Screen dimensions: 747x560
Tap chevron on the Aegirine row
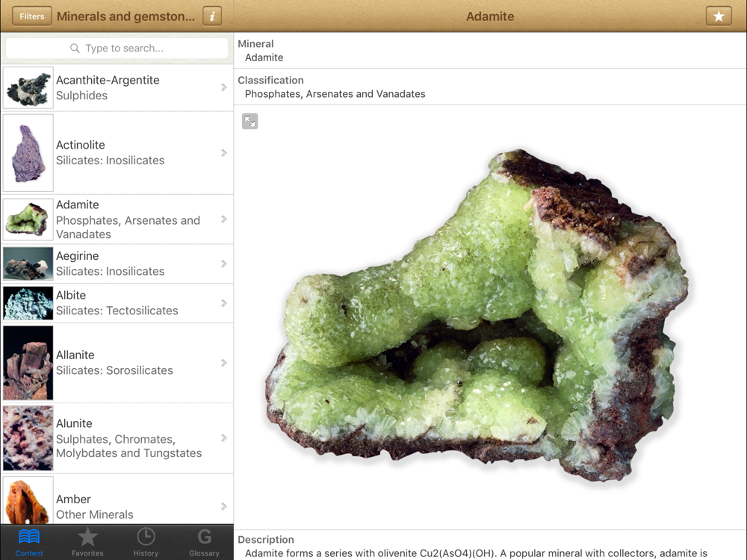click(x=224, y=264)
